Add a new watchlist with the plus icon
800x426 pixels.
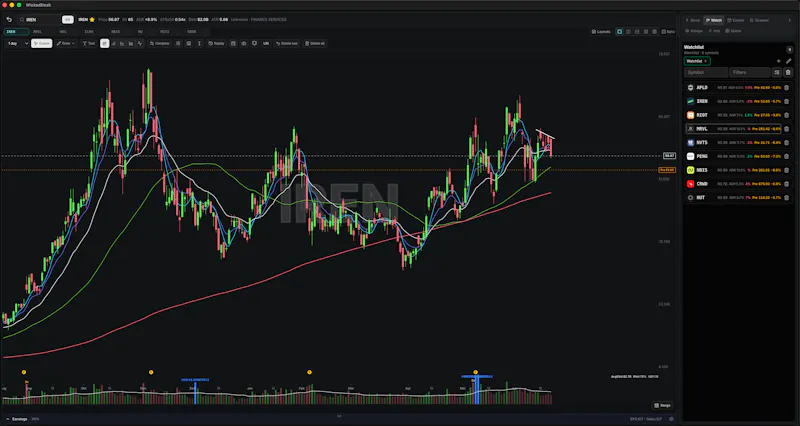coord(779,61)
